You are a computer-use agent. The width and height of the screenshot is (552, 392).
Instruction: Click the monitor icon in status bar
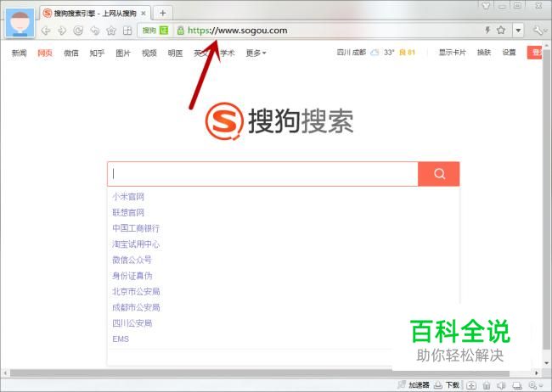click(517, 385)
